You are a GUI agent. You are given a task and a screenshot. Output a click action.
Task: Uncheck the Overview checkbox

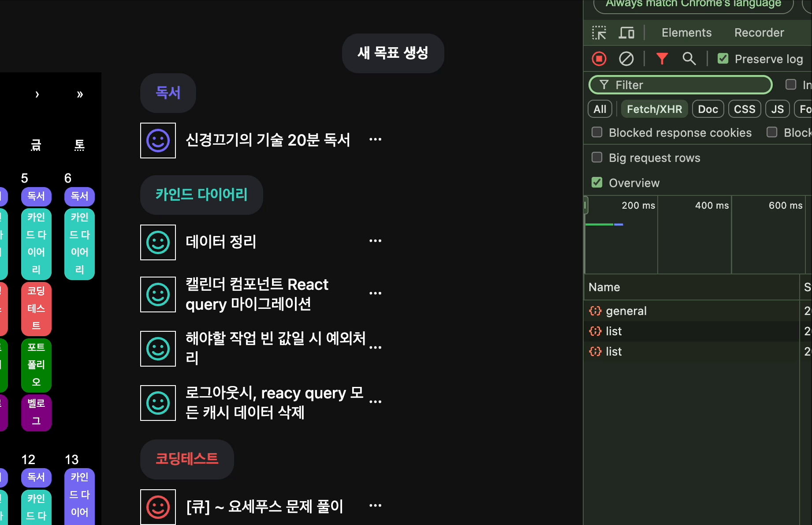[x=597, y=183]
